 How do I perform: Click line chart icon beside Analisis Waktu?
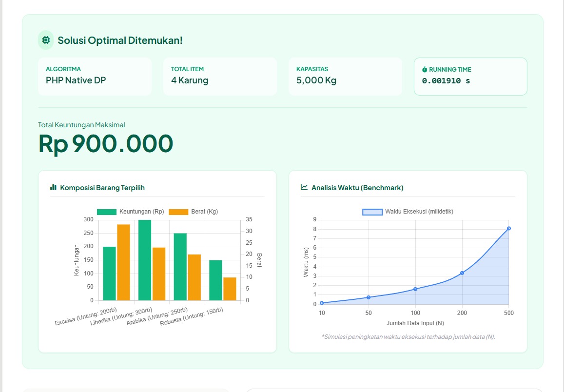304,188
